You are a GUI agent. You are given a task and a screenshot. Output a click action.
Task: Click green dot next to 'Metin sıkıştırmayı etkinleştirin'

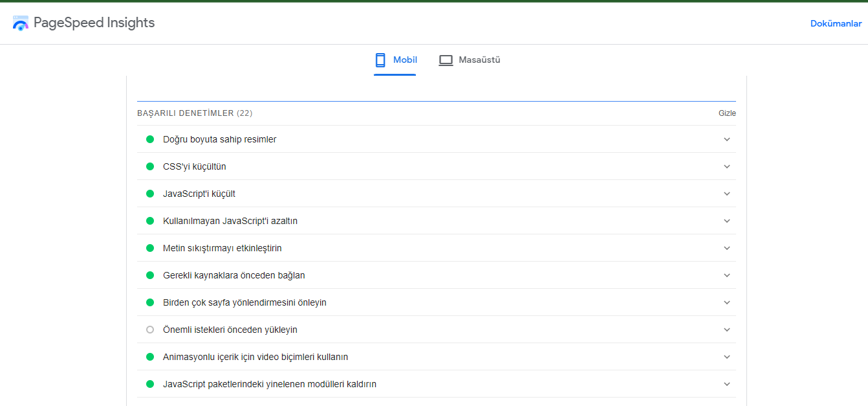[x=150, y=248]
